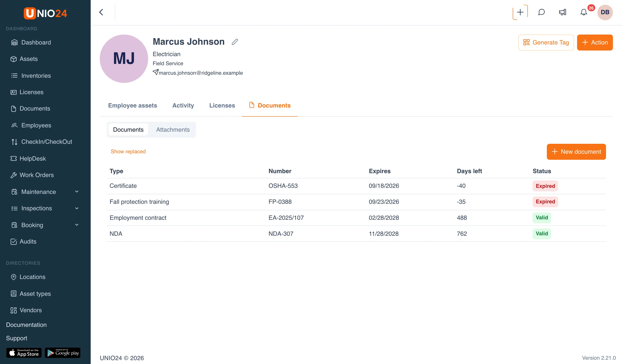Switch to the Attachments sub-tab
Viewport: 622px width, 364px height.
pos(173,130)
